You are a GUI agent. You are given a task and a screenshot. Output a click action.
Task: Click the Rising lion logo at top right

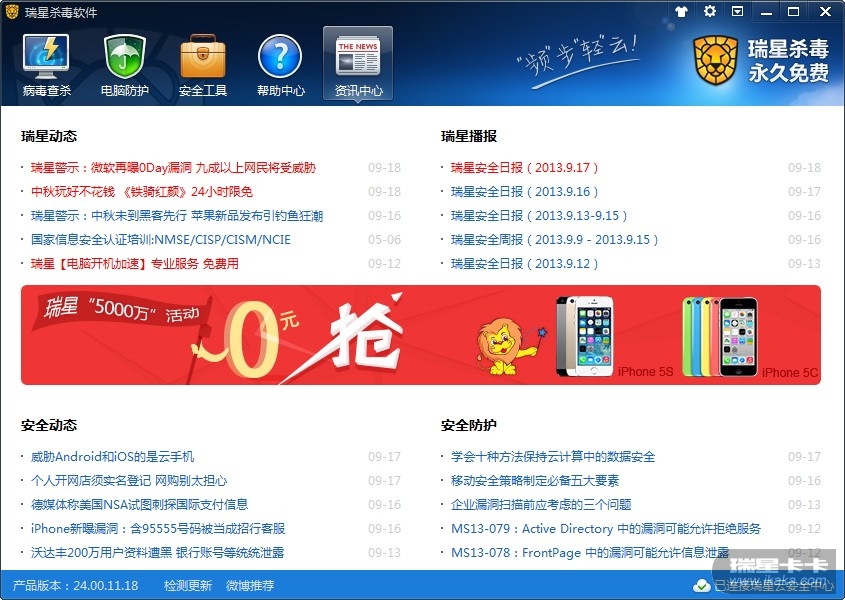point(715,60)
